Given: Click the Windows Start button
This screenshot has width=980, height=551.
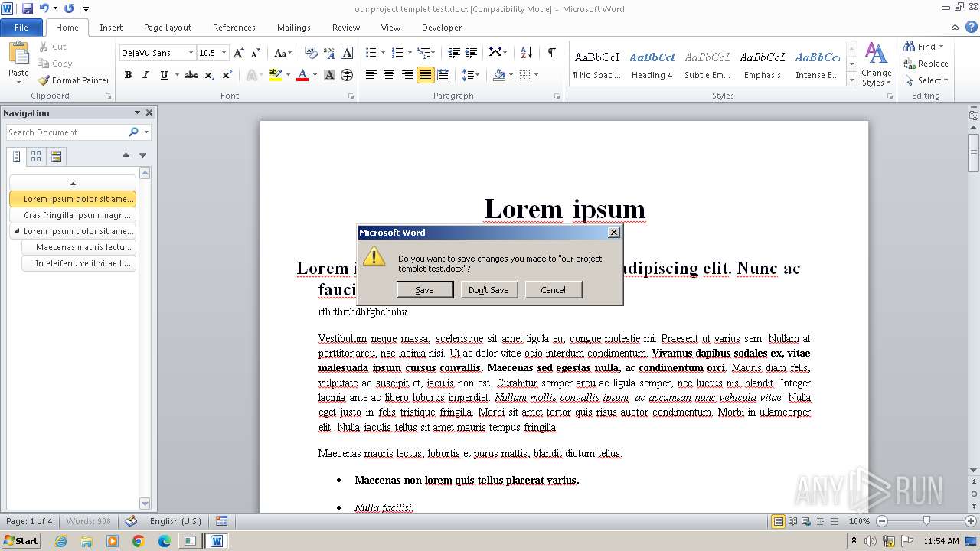Looking at the screenshot, I should [x=21, y=541].
